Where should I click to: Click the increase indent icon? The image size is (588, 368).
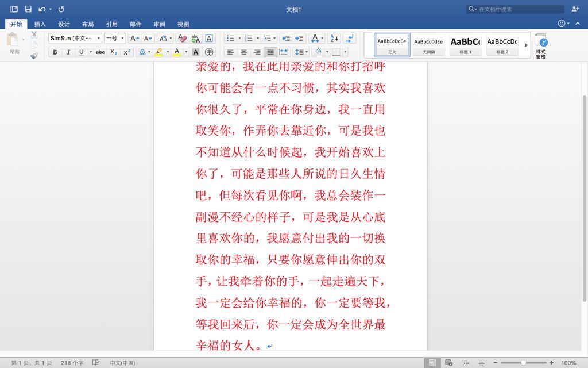click(x=299, y=39)
